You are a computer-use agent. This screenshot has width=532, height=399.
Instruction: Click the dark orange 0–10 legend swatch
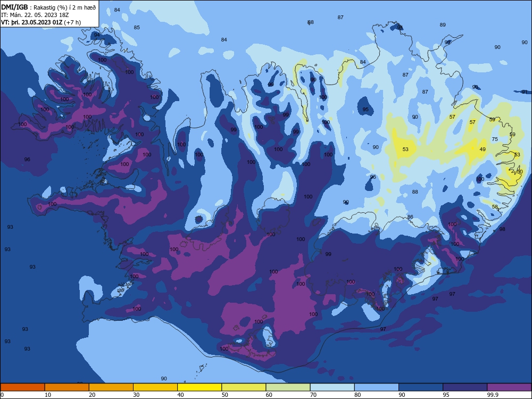(x=22, y=387)
